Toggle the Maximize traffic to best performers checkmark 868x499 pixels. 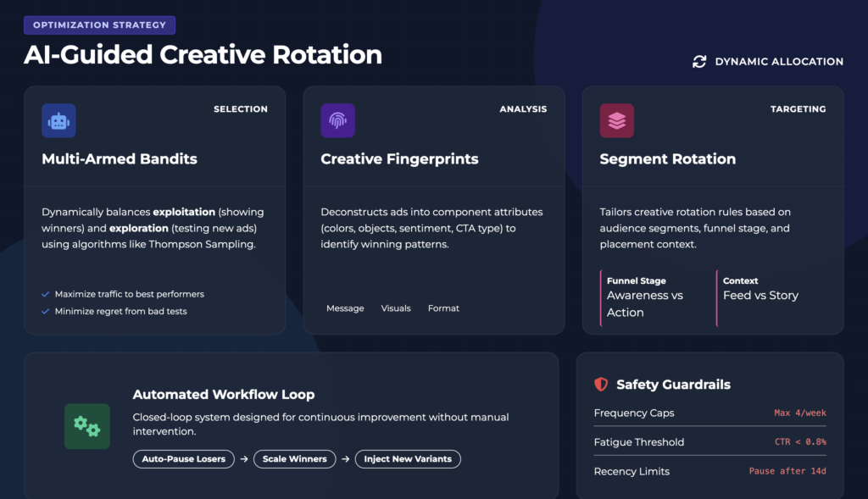click(46, 294)
